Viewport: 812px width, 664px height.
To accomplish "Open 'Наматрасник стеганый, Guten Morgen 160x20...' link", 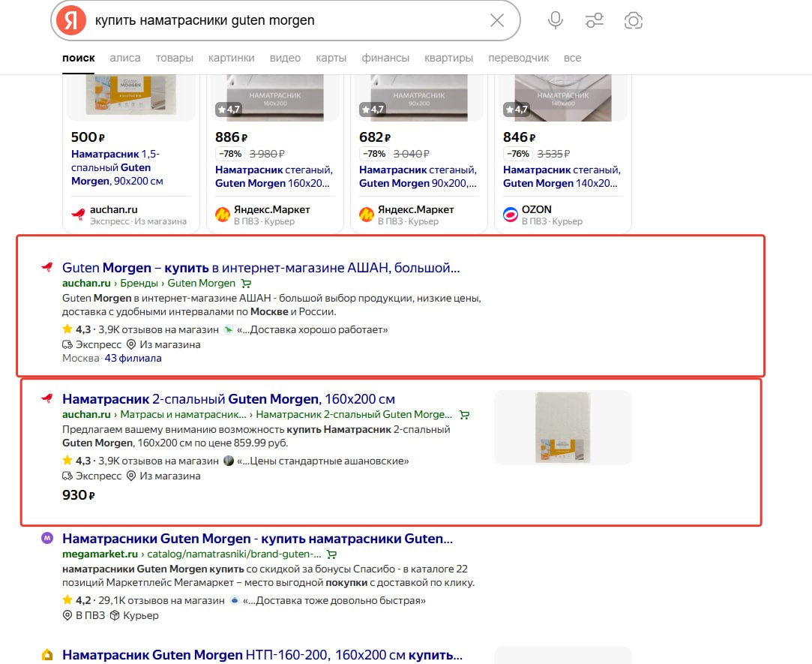I will point(274,177).
